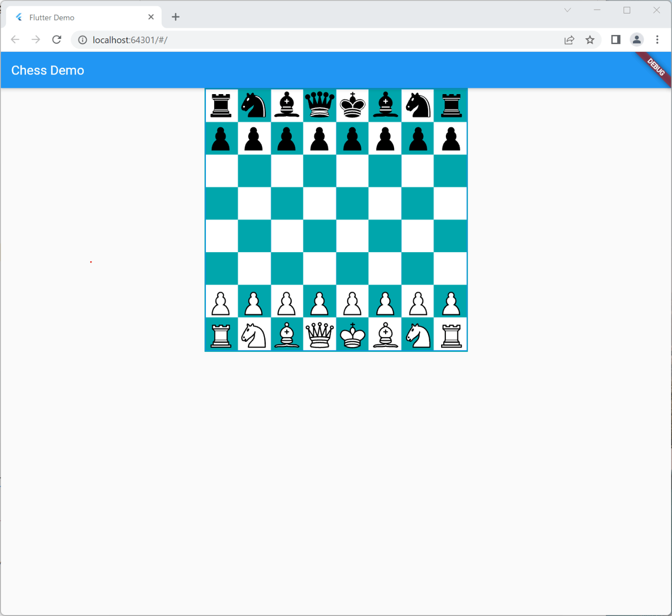Image resolution: width=672 pixels, height=616 pixels.
Task: Choose the white pawn in front of the king
Action: tap(353, 302)
